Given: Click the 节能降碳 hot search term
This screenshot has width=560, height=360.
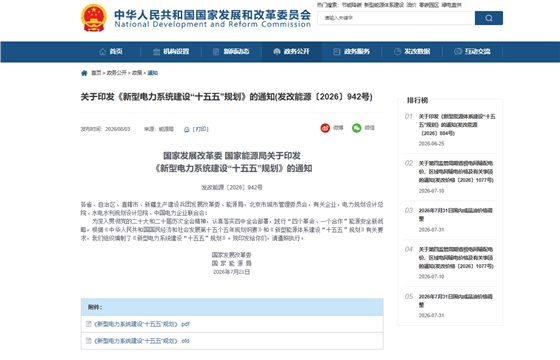Looking at the screenshot, I should (351, 5).
